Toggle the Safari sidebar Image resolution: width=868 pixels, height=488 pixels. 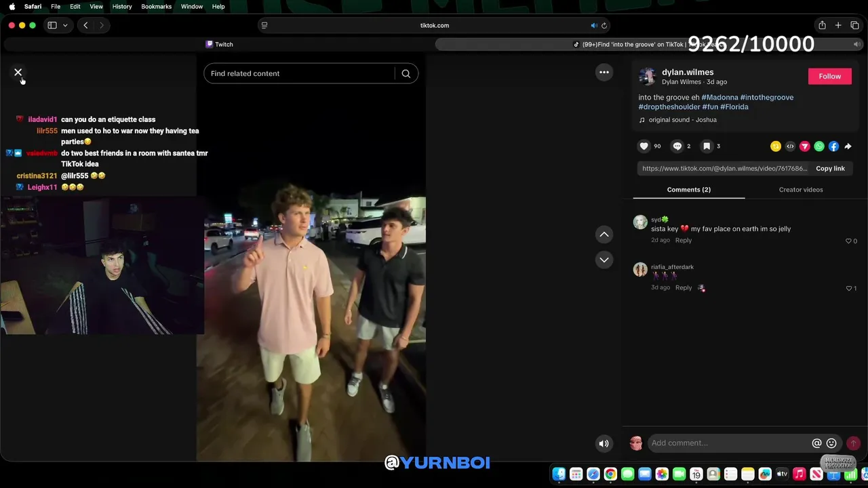tap(52, 25)
